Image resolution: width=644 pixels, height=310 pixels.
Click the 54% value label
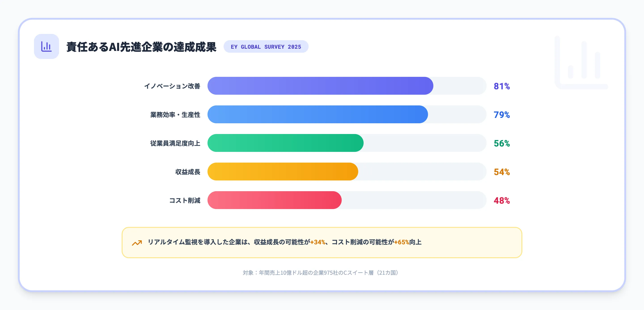point(502,172)
